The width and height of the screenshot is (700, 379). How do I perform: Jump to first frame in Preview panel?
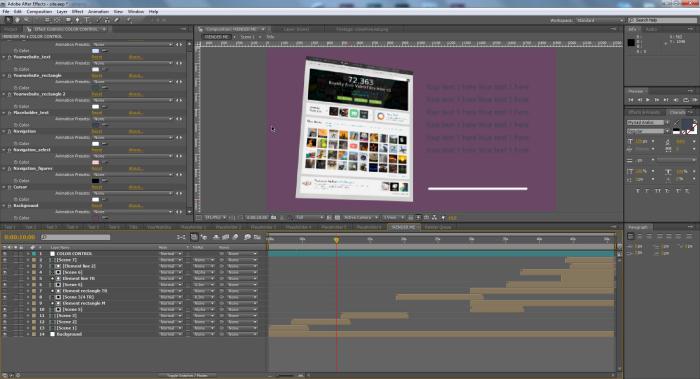click(x=631, y=100)
